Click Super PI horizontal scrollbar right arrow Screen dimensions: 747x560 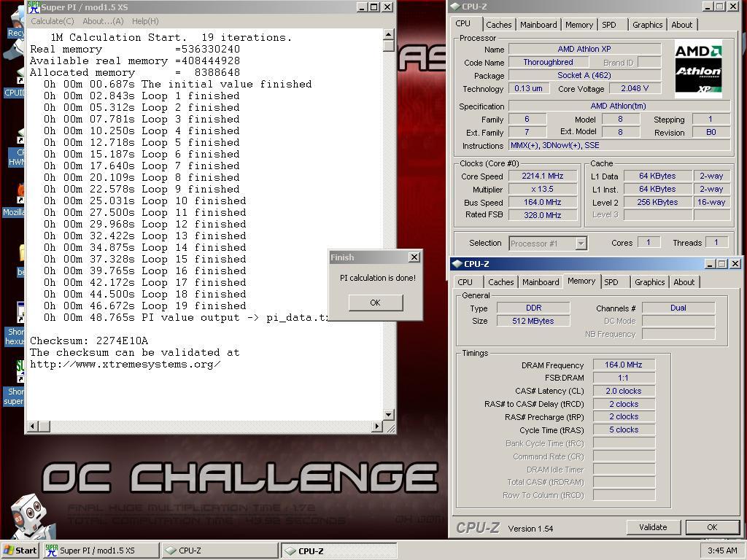tap(377, 426)
